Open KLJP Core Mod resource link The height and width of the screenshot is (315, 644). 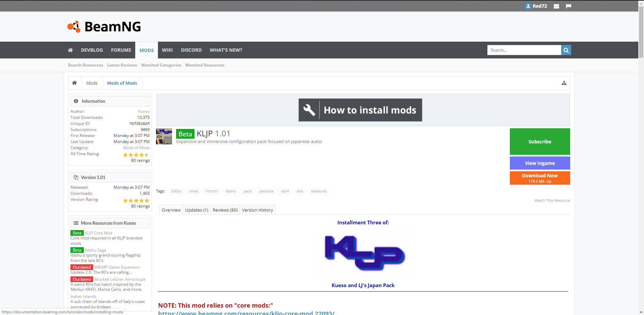click(x=99, y=233)
